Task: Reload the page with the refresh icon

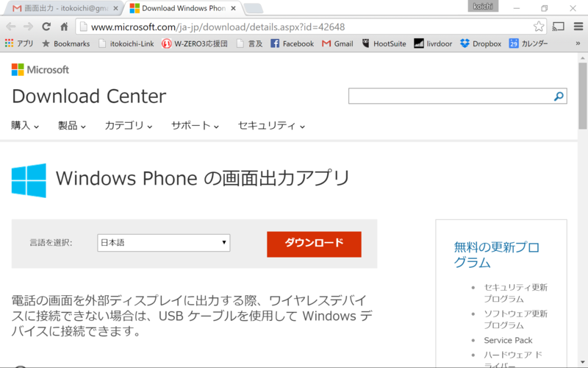Action: [x=46, y=26]
